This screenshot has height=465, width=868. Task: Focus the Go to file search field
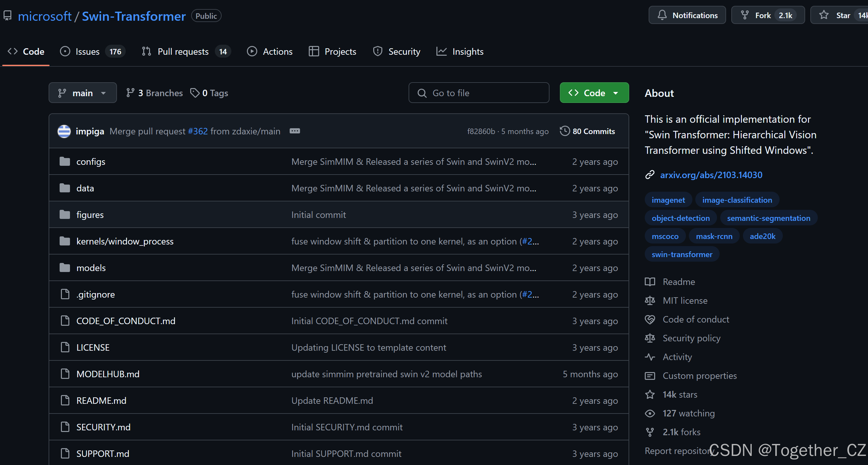tap(479, 93)
